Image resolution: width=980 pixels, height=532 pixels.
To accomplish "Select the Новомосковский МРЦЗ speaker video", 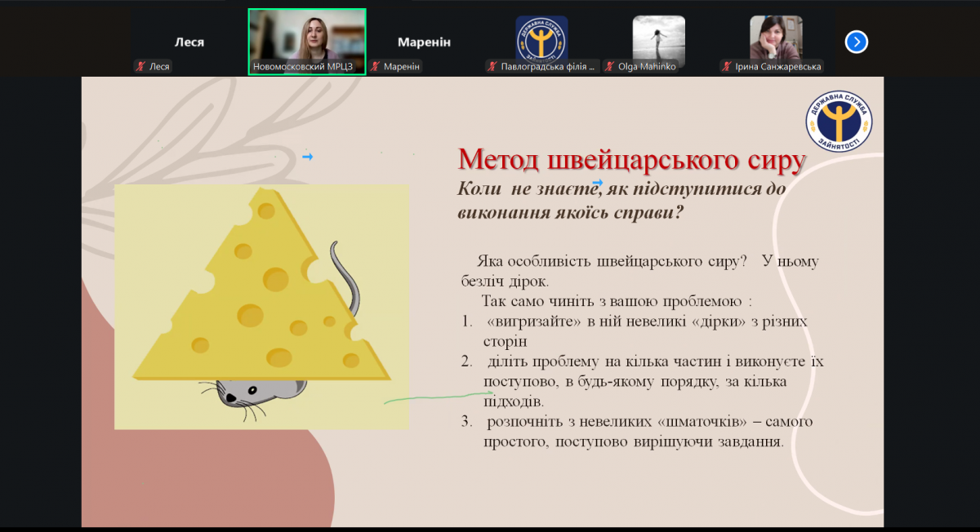I will (307, 37).
